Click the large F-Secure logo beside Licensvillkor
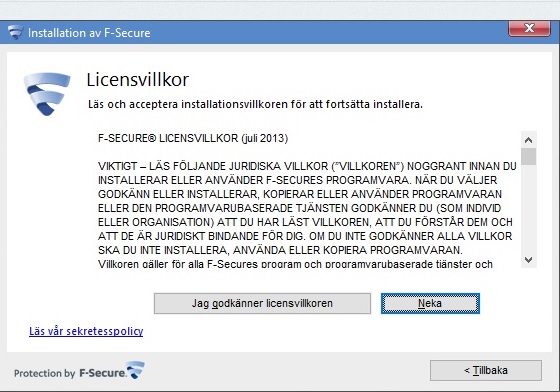This screenshot has height=392, width=560. click(x=46, y=94)
